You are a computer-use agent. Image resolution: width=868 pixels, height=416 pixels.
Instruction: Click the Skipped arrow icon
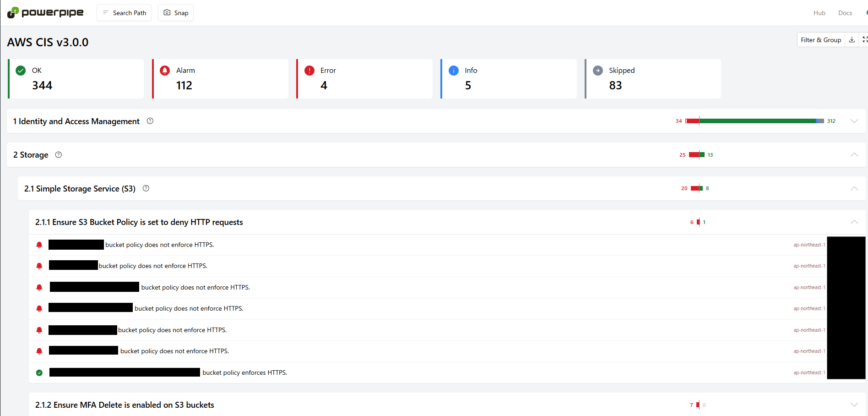598,70
